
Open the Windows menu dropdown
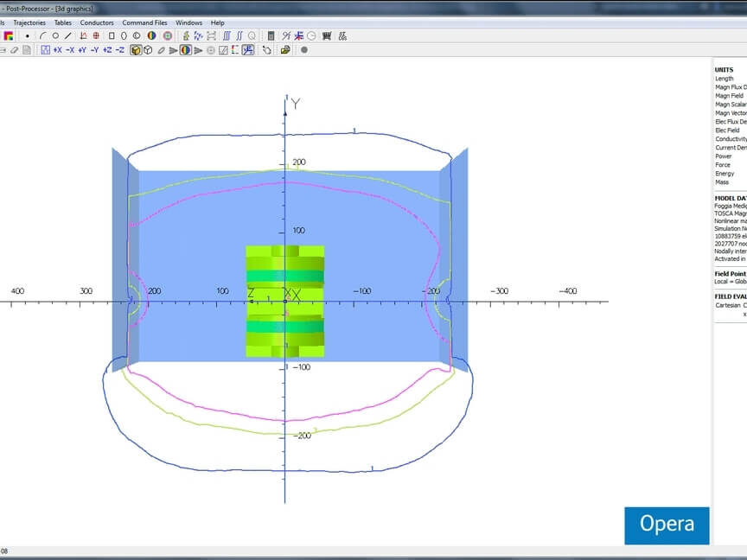click(x=188, y=23)
